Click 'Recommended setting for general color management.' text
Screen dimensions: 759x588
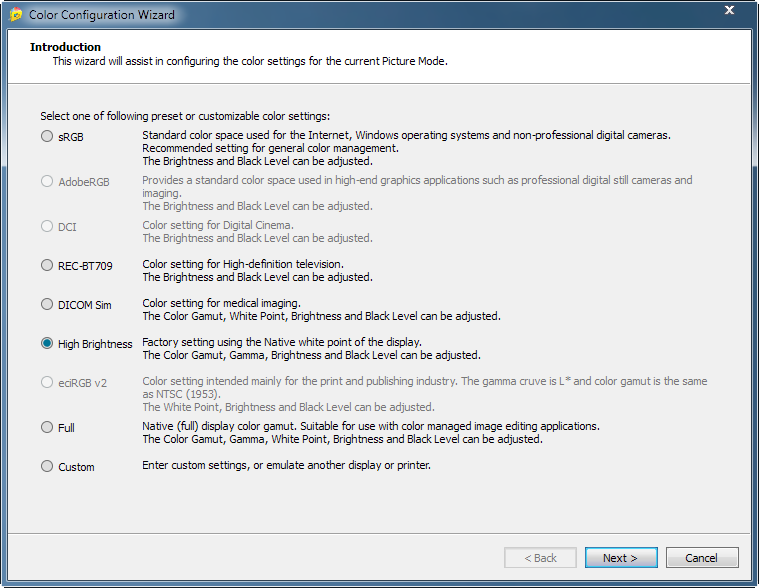coord(270,148)
